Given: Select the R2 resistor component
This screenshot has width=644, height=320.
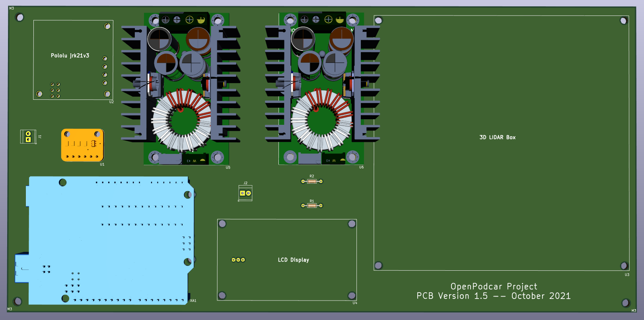Looking at the screenshot, I should (312, 181).
